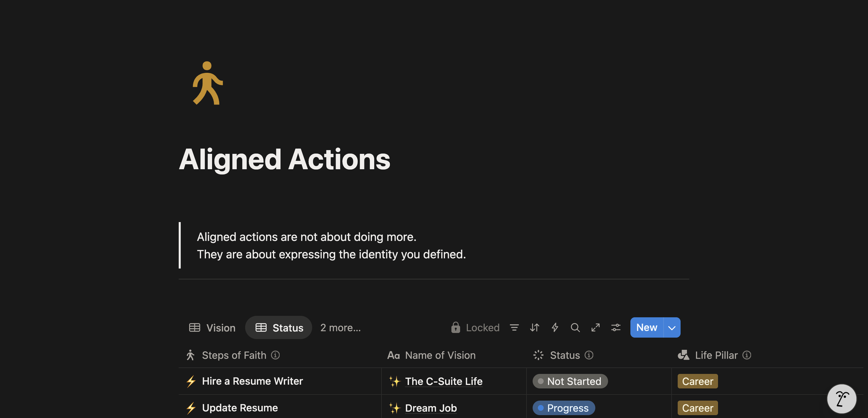
Task: Open automations lightning bolt icon
Action: coord(555,327)
